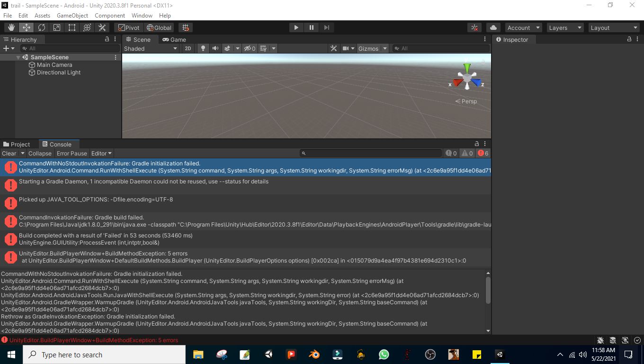The height and width of the screenshot is (364, 644).
Task: Toggle error count filter showing 6
Action: pyautogui.click(x=483, y=153)
